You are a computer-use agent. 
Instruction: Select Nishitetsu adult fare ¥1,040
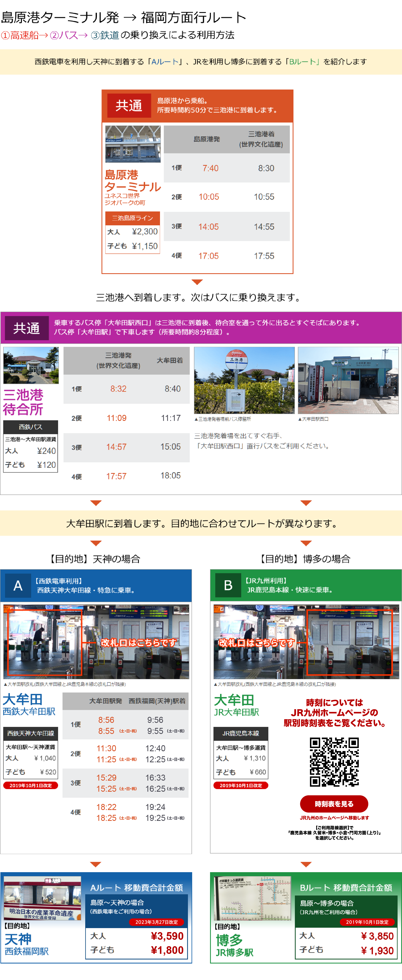click(45, 758)
